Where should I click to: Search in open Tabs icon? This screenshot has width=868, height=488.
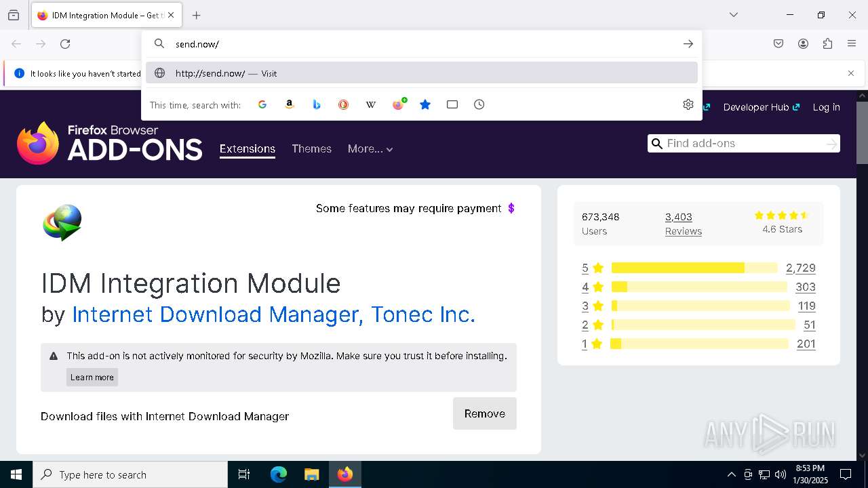tap(452, 104)
